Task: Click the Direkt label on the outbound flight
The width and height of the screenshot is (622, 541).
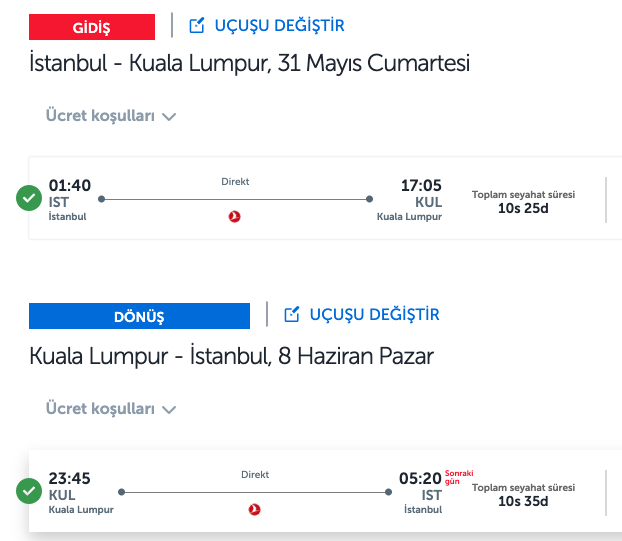Action: (235, 182)
